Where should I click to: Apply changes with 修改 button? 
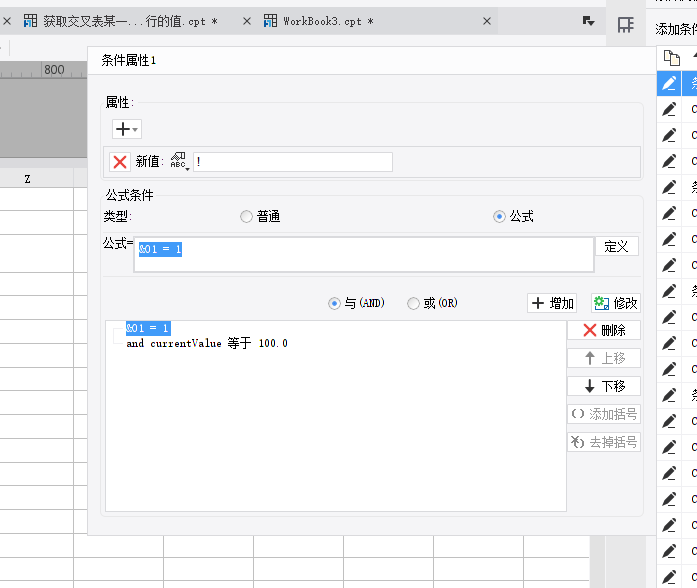(616, 303)
